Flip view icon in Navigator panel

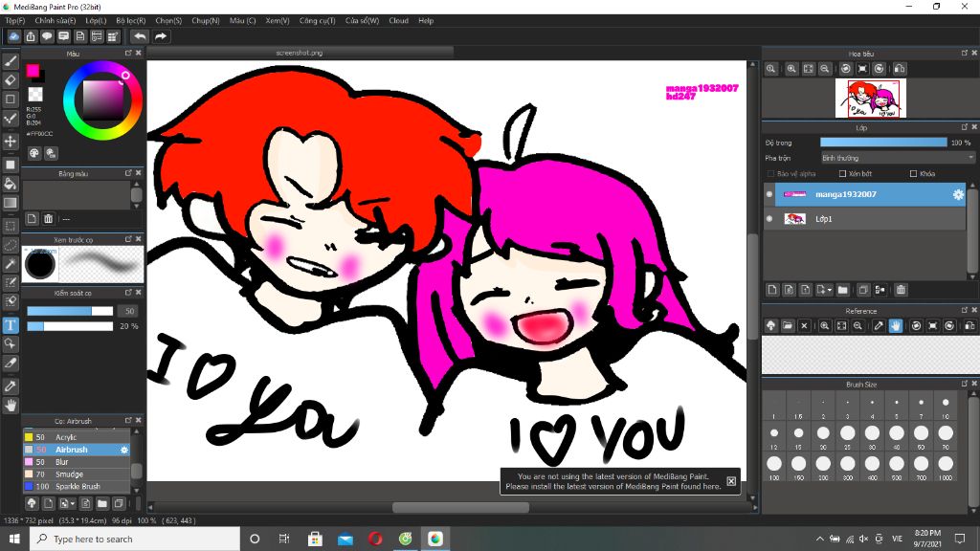(x=900, y=69)
